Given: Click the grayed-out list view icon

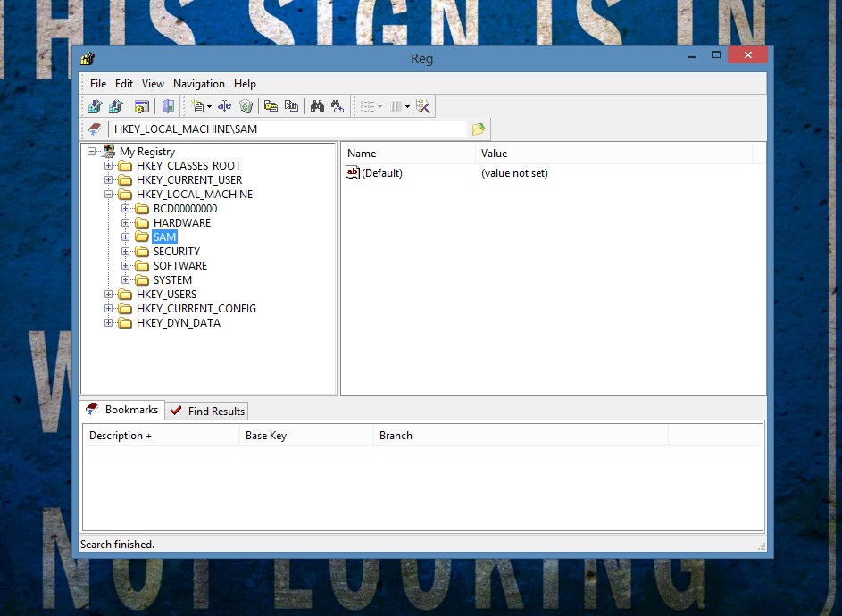Looking at the screenshot, I should coord(367,106).
